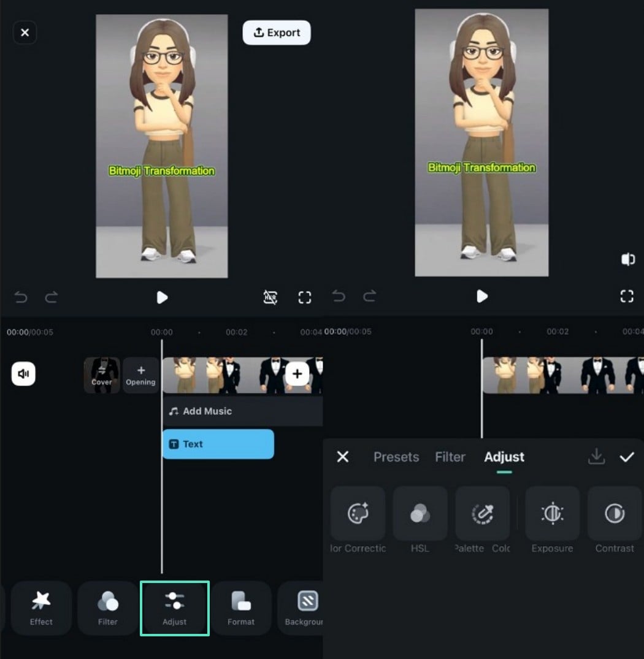Close the editor with the X button at top left
Image resolution: width=644 pixels, height=659 pixels.
(x=25, y=32)
